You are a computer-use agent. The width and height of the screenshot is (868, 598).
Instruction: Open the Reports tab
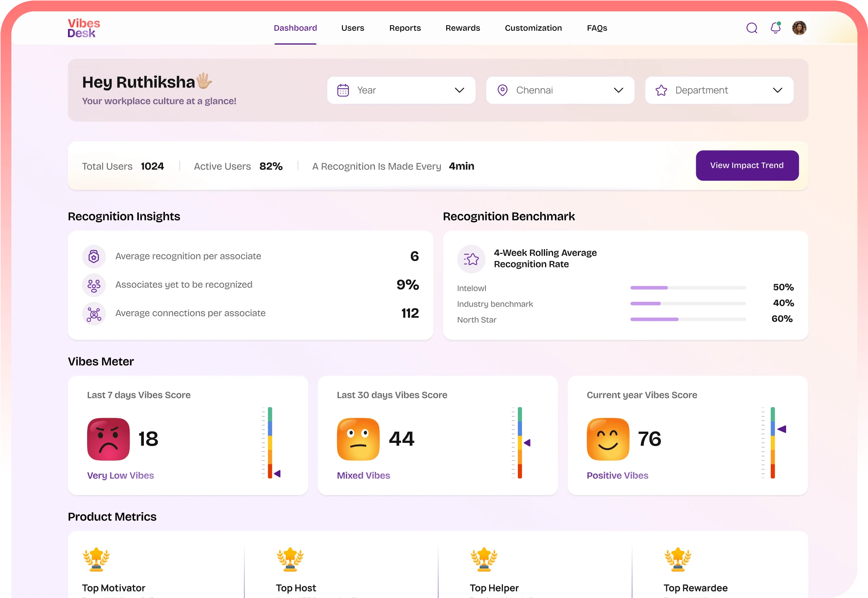pos(405,28)
